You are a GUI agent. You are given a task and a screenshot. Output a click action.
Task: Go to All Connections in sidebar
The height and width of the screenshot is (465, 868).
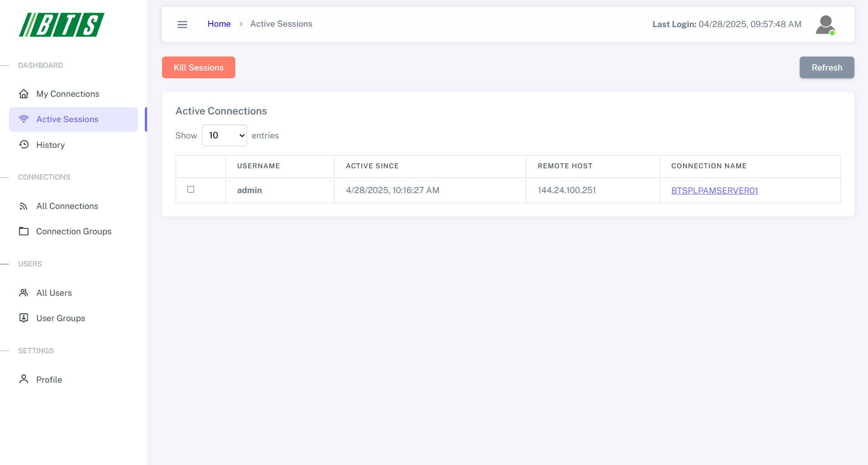click(x=67, y=206)
